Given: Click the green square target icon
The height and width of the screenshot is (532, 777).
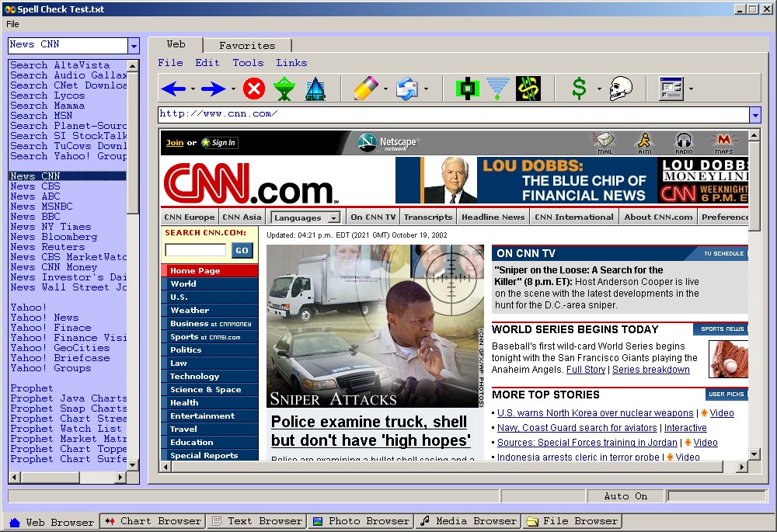Looking at the screenshot, I should [468, 89].
